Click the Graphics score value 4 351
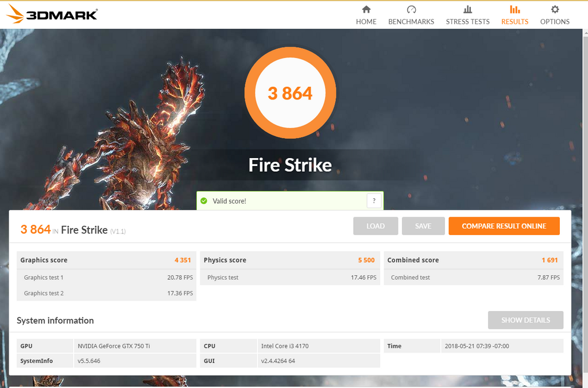 pyautogui.click(x=183, y=260)
